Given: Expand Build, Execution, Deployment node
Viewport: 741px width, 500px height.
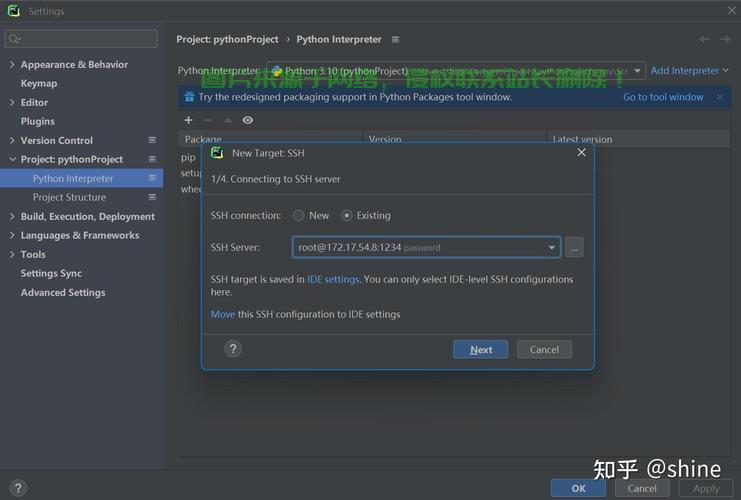Looking at the screenshot, I should click(x=12, y=216).
